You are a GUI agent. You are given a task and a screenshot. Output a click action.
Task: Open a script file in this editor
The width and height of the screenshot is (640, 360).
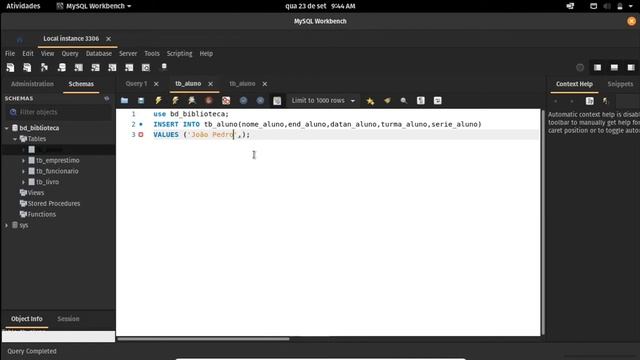point(124,100)
